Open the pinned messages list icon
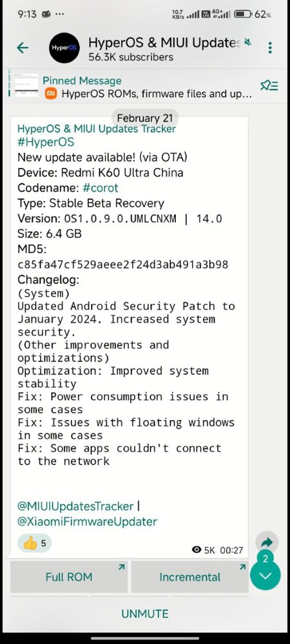Screen dimensions: 290x644 [269, 86]
